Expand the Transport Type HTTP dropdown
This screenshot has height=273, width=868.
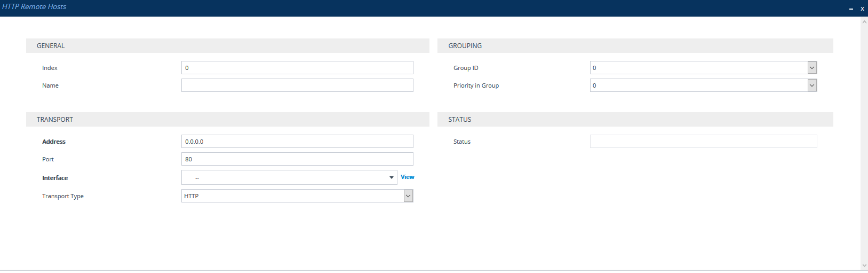tap(408, 196)
